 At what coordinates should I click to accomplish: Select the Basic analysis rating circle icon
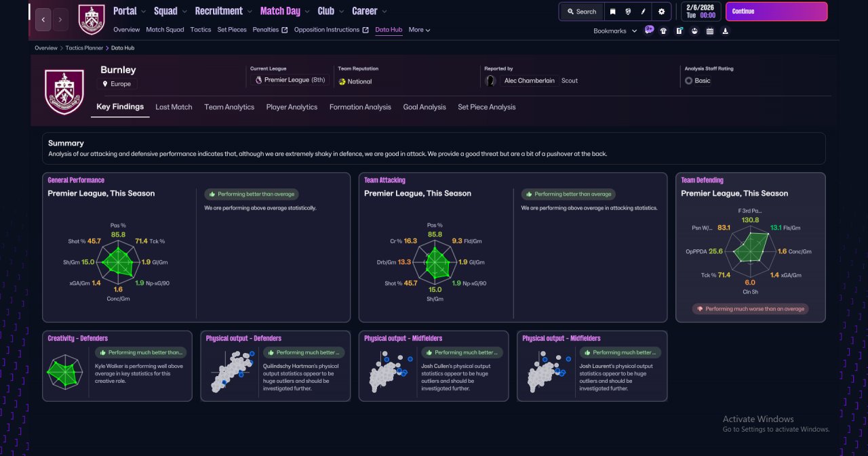(688, 81)
